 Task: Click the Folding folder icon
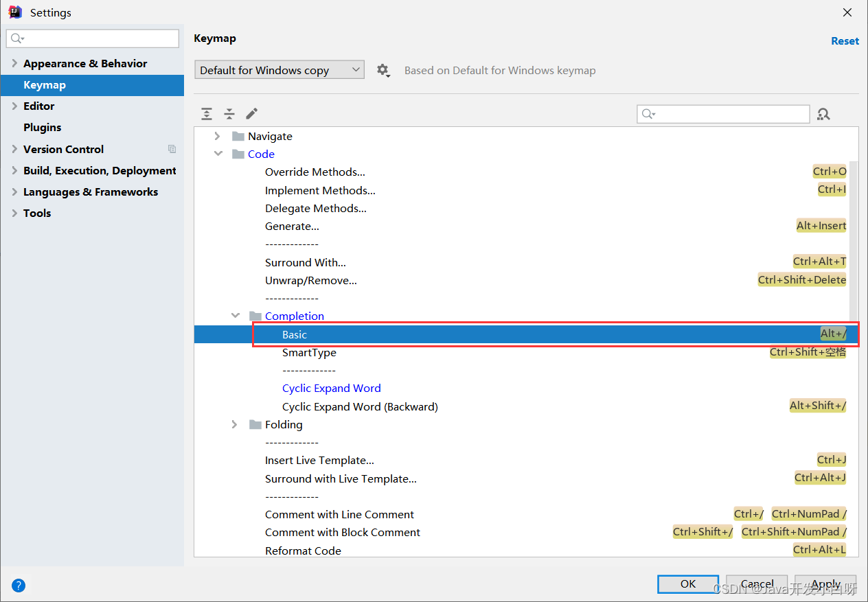coord(255,424)
